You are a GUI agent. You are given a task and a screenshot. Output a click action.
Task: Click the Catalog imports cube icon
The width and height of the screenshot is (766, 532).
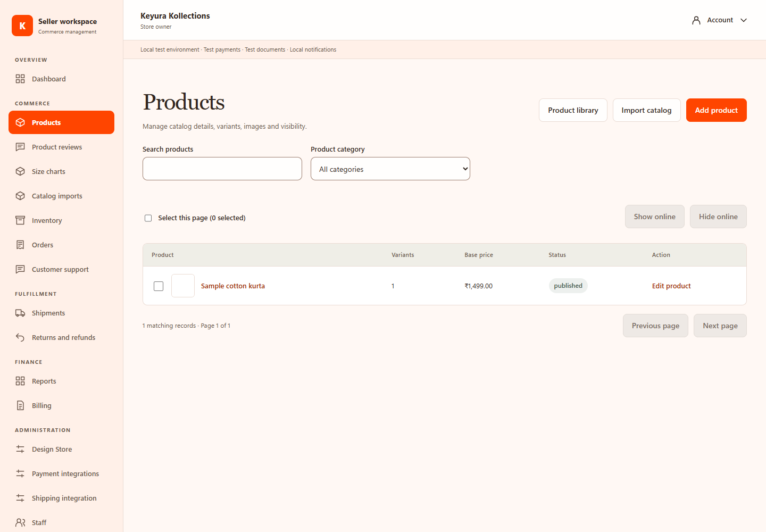(20, 196)
